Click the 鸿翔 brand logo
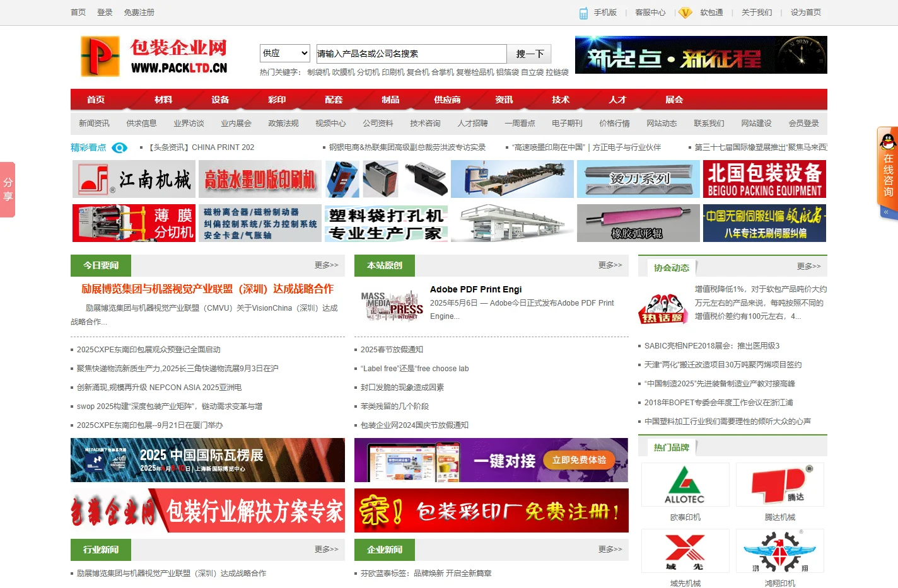 (x=780, y=551)
